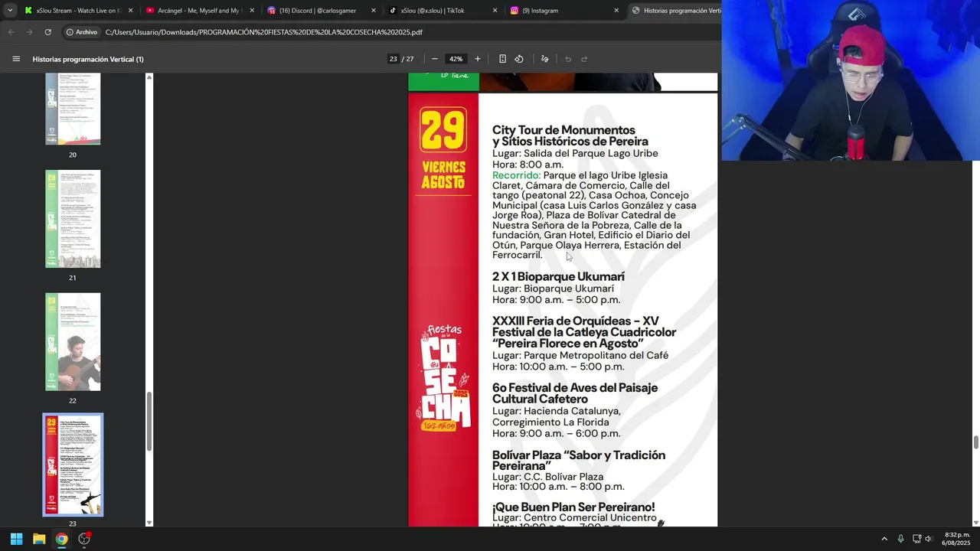This screenshot has width=980, height=551.
Task: Click the 42% zoom level field
Action: point(456,59)
